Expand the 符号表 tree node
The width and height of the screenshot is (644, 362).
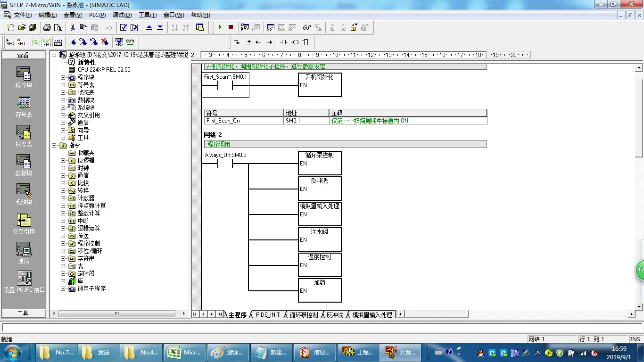click(x=63, y=85)
